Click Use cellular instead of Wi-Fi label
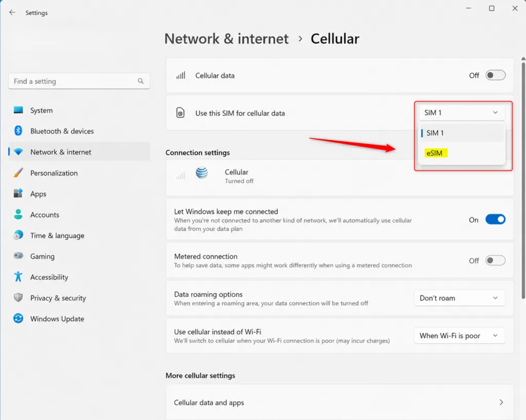This screenshot has width=526, height=420. (217, 332)
